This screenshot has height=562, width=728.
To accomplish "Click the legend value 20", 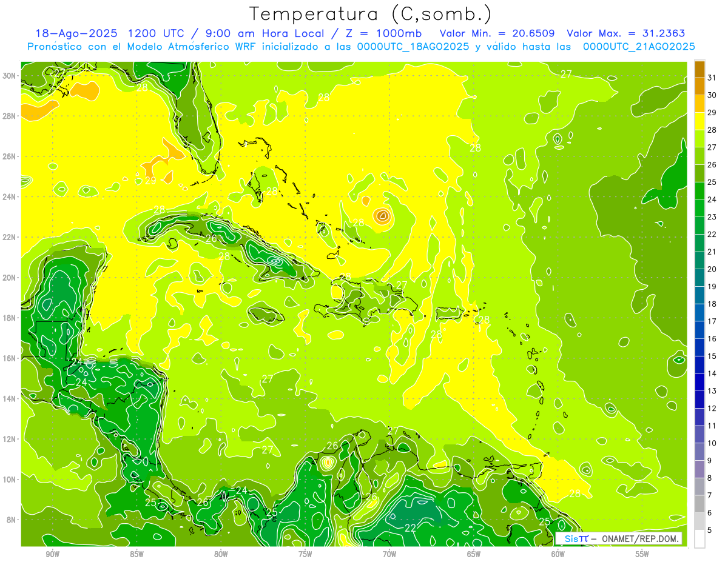I will click(712, 269).
